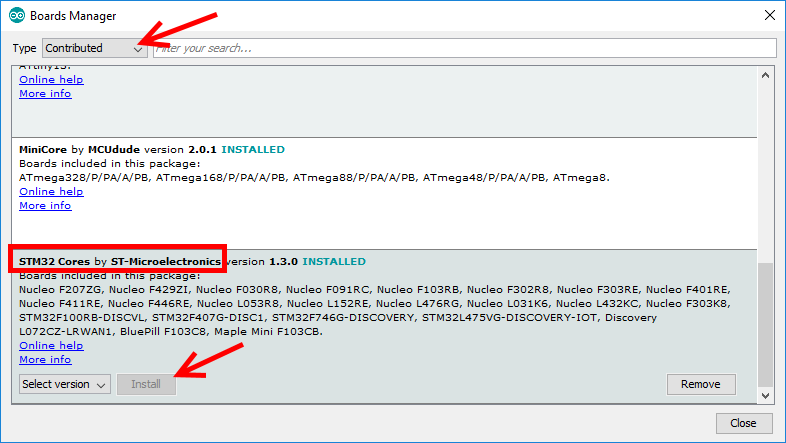Viewport: 786px width, 443px height.
Task: Click the ATmega328/P/PA/A/PB boards list line
Action: click(314, 177)
